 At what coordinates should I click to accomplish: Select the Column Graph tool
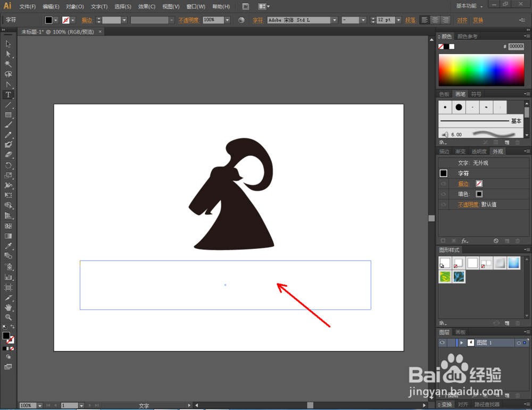point(8,277)
